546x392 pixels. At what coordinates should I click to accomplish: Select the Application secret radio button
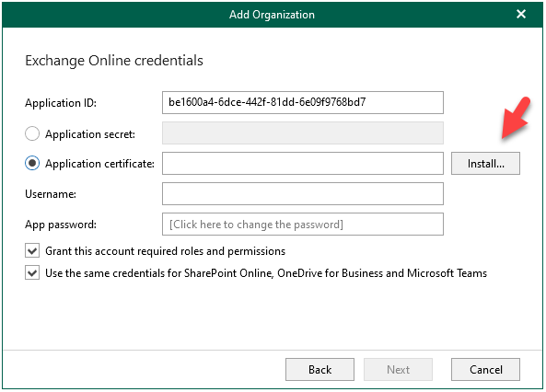[32, 133]
